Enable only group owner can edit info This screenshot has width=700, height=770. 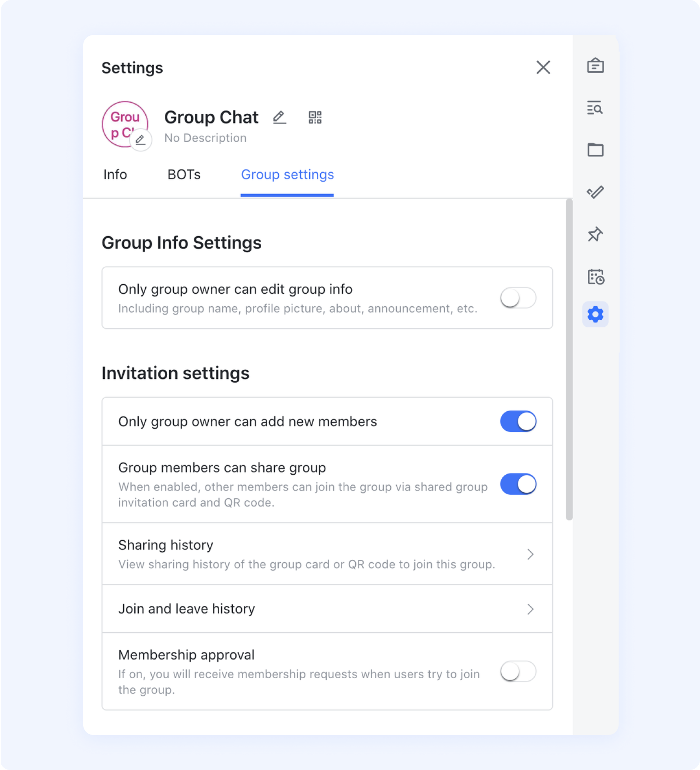coord(518,298)
